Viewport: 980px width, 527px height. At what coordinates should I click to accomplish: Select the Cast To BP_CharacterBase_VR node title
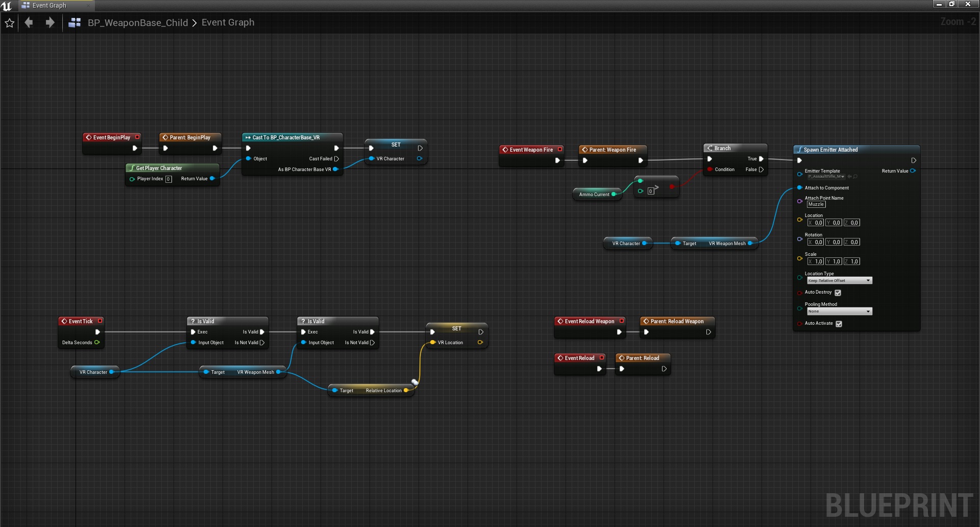286,137
